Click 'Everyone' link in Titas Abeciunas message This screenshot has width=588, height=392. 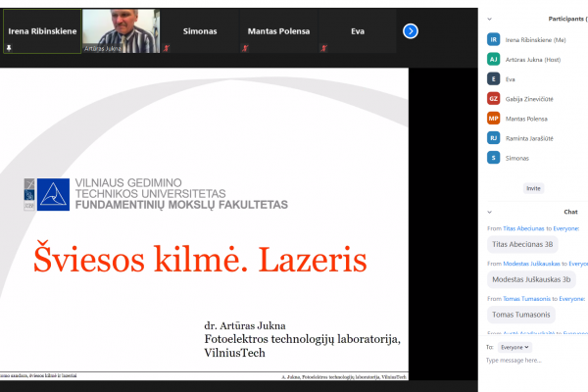(565, 228)
